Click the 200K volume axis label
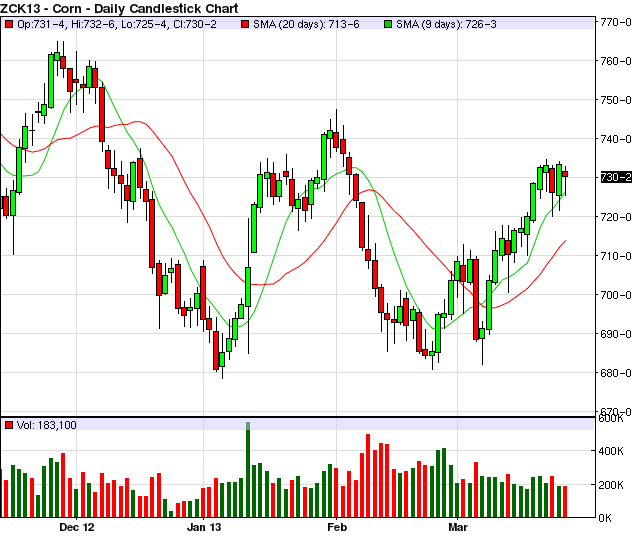640x536 pixels. tap(611, 485)
